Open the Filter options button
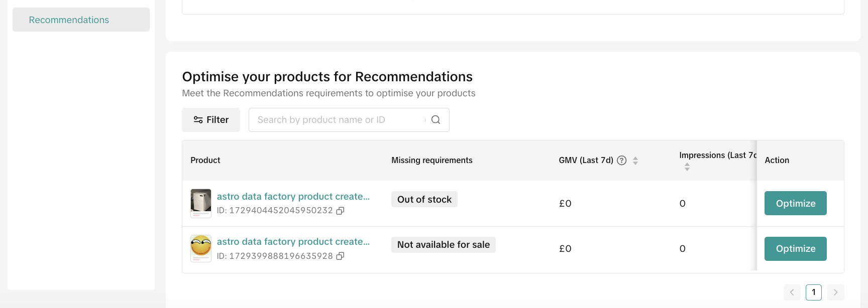 [x=211, y=120]
